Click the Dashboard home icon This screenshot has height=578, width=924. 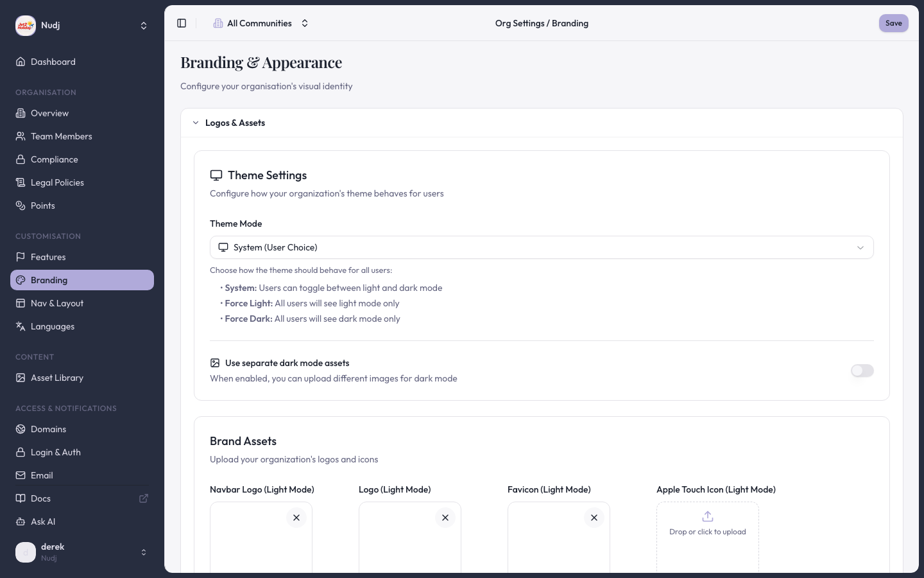(x=21, y=62)
